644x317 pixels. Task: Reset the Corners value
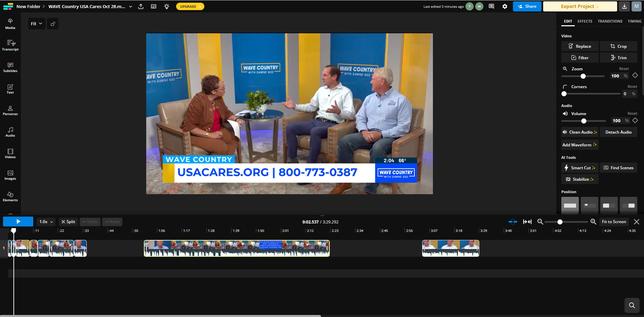(632, 86)
